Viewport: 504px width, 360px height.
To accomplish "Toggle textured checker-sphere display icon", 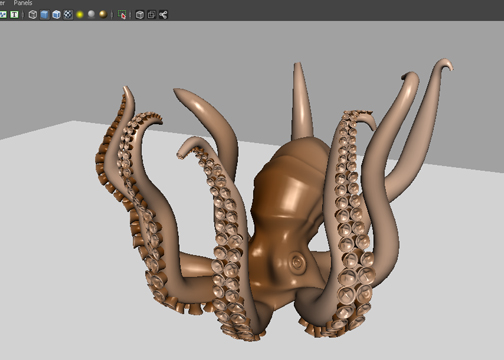I will (x=68, y=15).
